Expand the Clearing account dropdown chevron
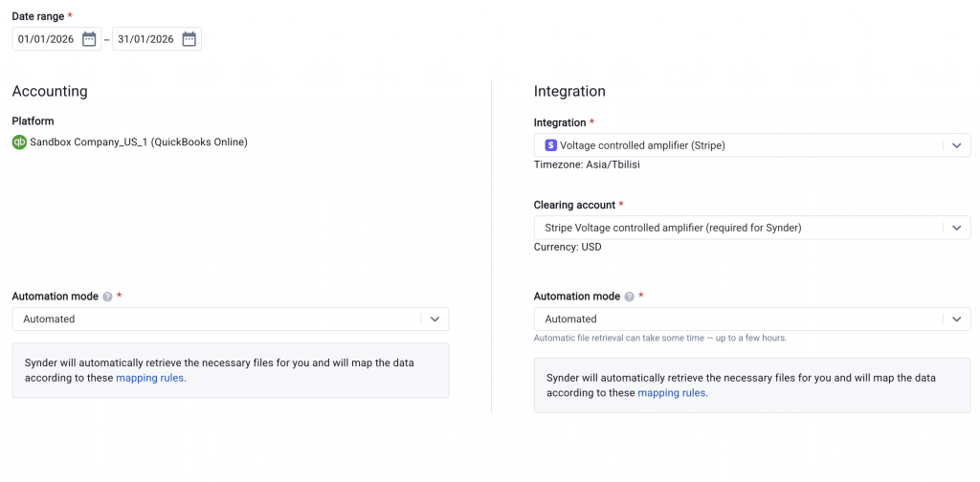980x482 pixels. [x=956, y=228]
